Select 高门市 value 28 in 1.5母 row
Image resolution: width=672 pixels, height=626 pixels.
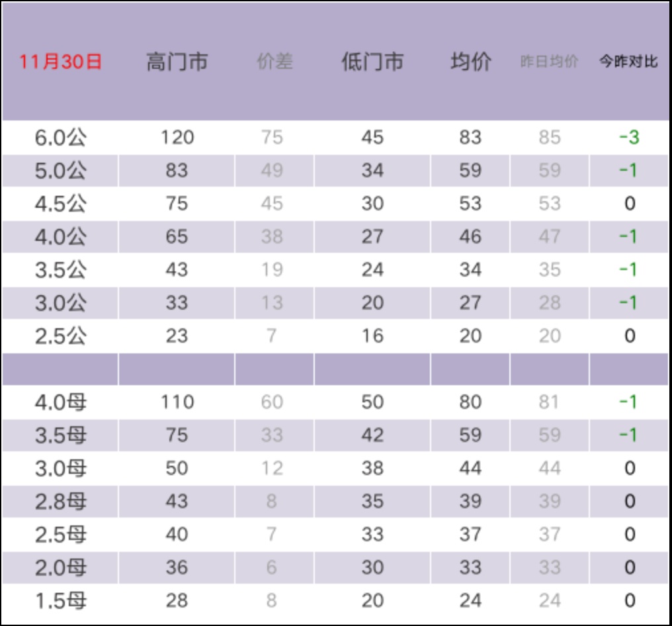click(177, 601)
